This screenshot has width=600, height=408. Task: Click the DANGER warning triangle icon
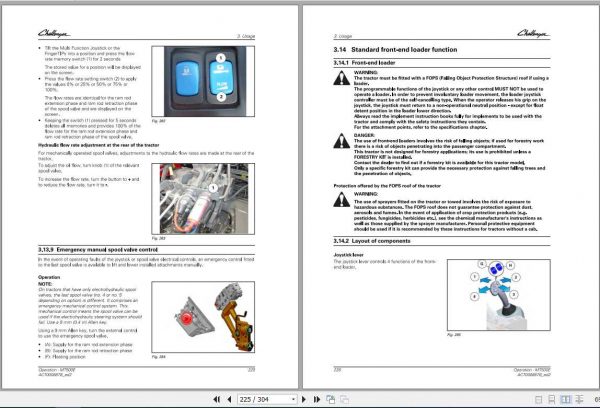tap(341, 141)
